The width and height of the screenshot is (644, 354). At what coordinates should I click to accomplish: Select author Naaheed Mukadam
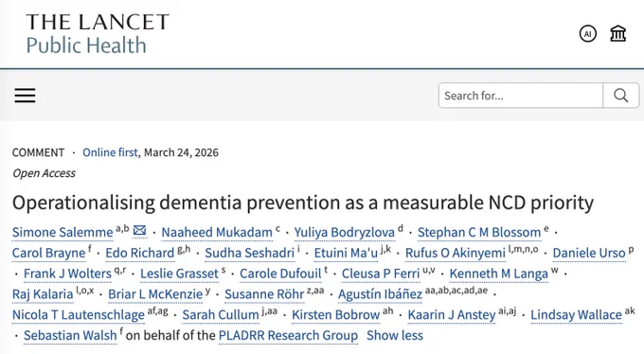coord(217,233)
